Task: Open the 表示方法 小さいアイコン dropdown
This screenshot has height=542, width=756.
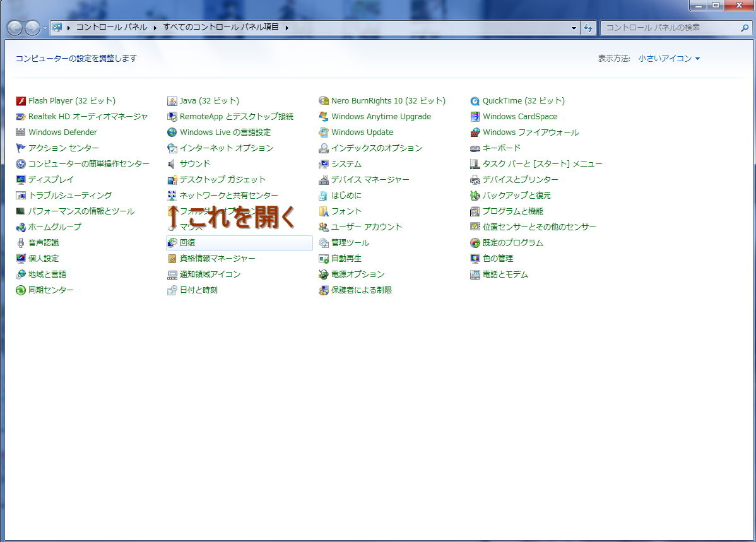Action: (669, 58)
